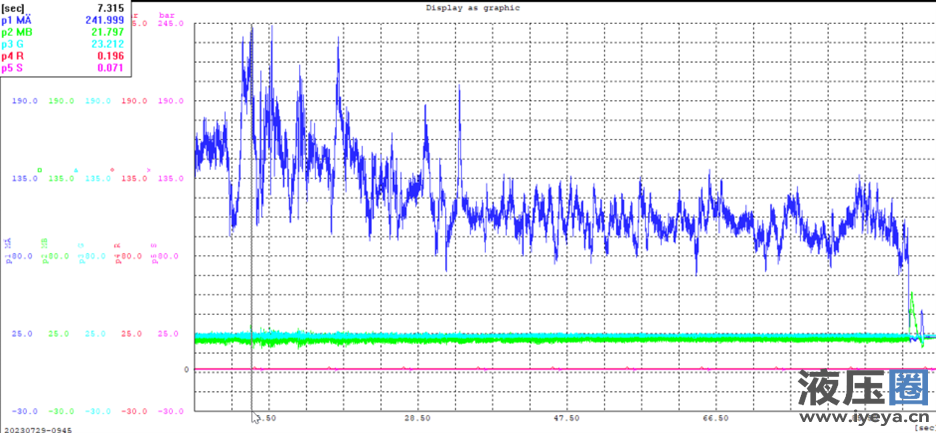Click the blue 25.0 axis label
The image size is (936, 433).
[x=23, y=334]
